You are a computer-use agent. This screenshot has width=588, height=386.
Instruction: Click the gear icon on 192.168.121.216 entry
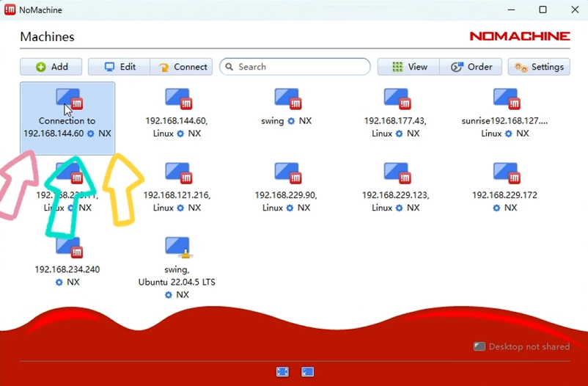(180, 208)
